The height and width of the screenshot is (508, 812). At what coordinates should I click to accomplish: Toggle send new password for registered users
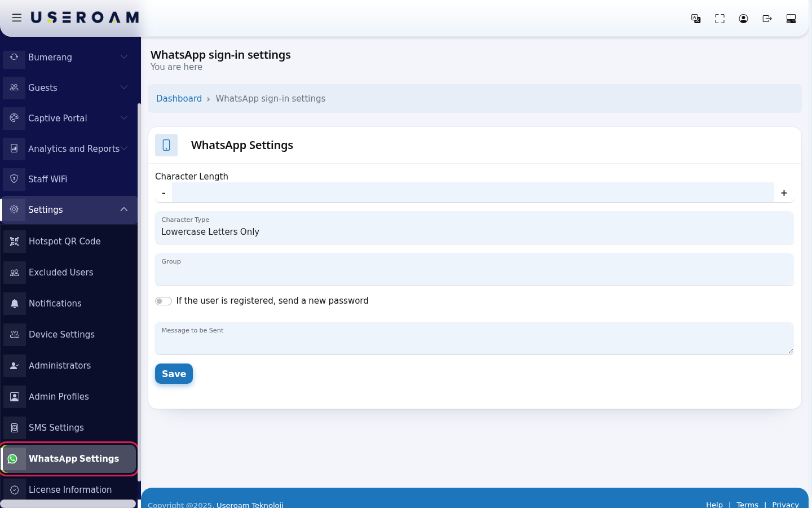[164, 301]
